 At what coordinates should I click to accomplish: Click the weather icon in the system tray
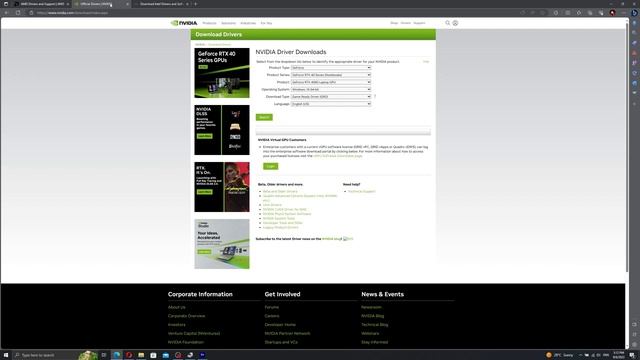pyautogui.click(x=549, y=355)
